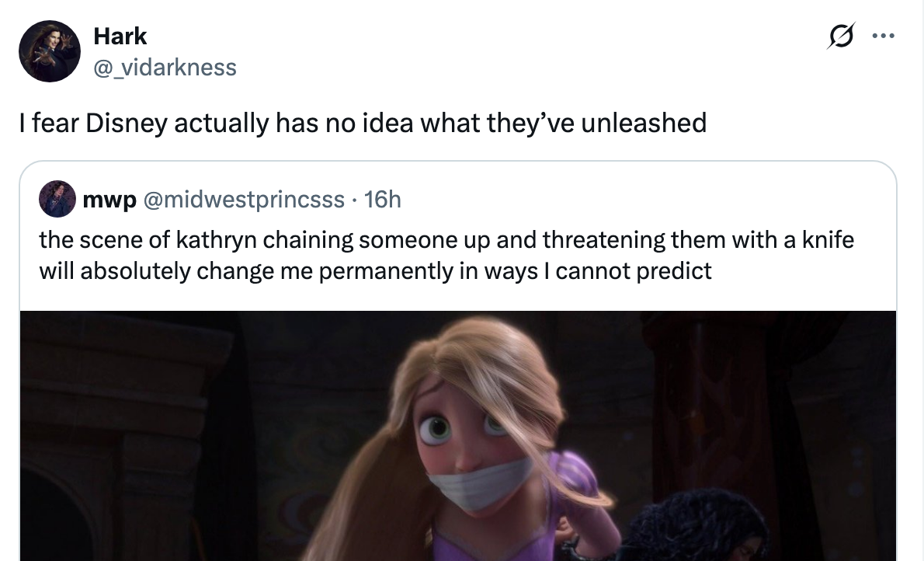Open Hark's profile picture avatar
924x561 pixels.
click(50, 51)
